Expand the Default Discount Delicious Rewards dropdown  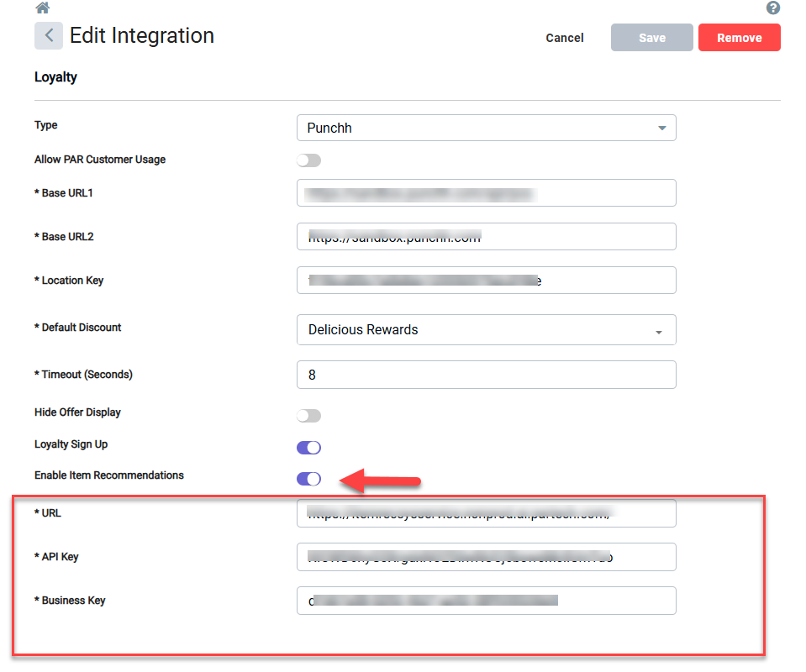(x=487, y=330)
